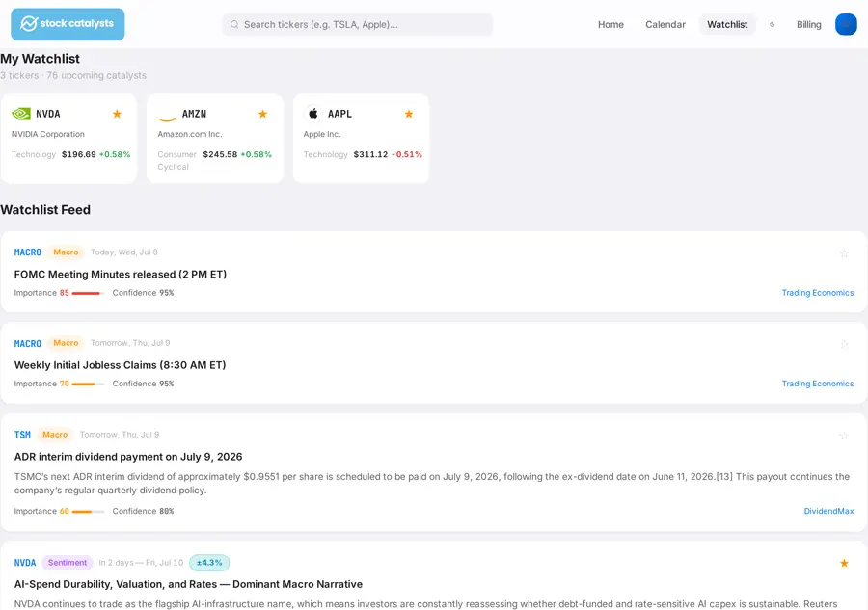Image resolution: width=868 pixels, height=610 pixels.
Task: Click 'Today, Wed, Jul 8' date
Action: coord(124,252)
